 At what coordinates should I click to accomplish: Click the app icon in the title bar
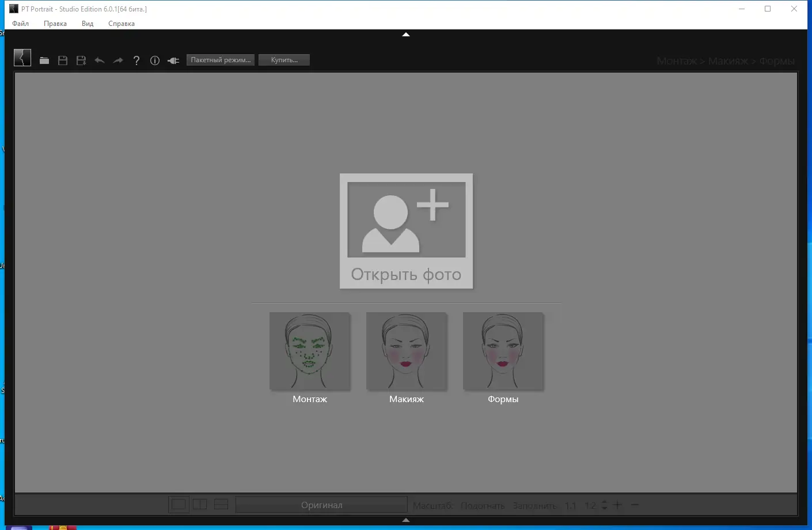[x=14, y=9]
